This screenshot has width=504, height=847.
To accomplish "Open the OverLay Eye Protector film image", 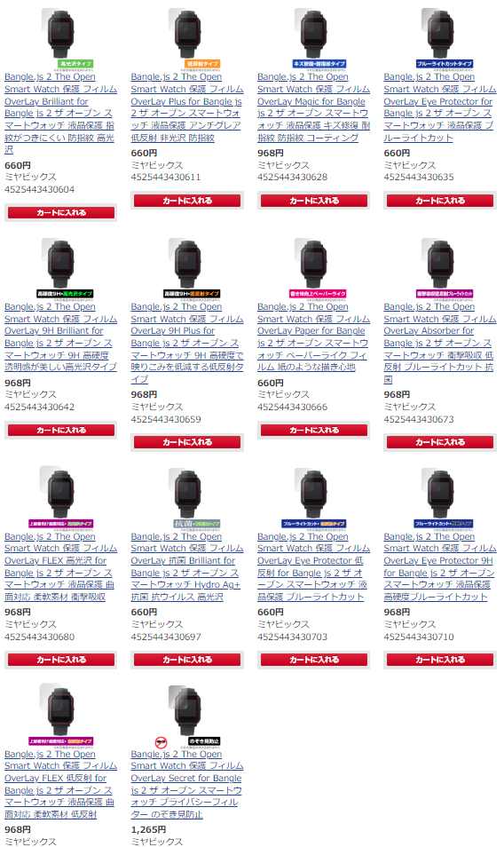I will point(440,38).
